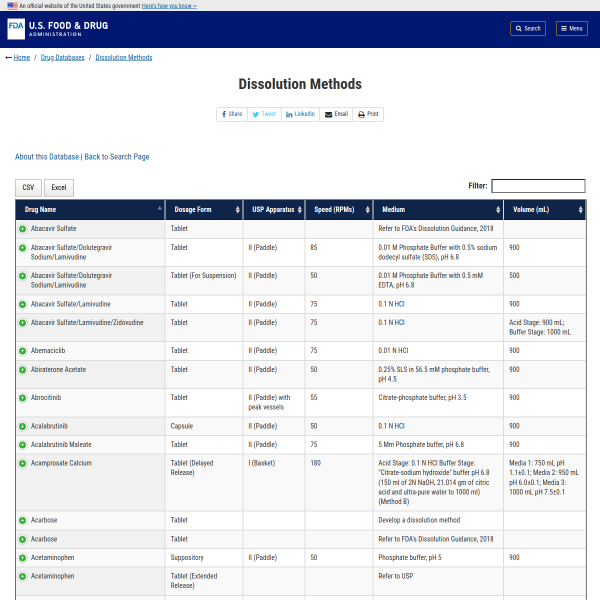Click the Filter text input field
The image size is (600, 600).
point(538,186)
